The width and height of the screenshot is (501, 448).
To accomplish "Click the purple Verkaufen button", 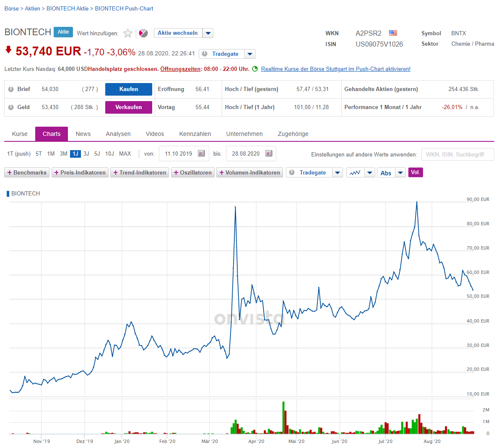I will coord(129,107).
